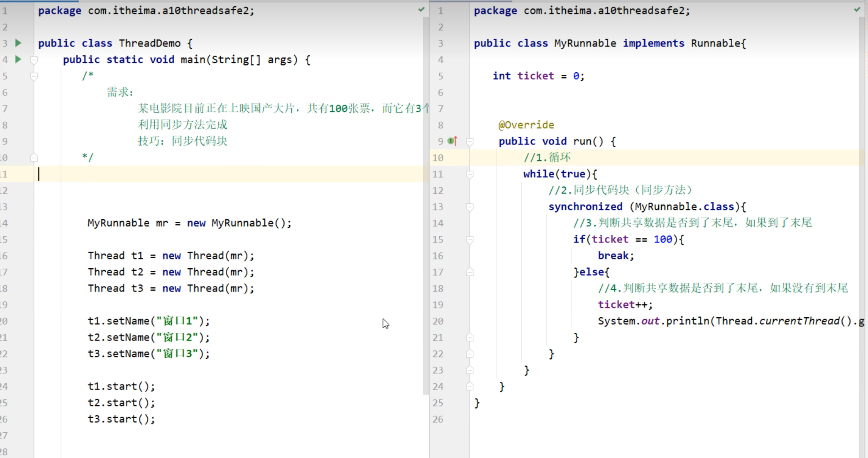868x458 pixels.
Task: Click run icon beside main method line
Action: tap(18, 59)
